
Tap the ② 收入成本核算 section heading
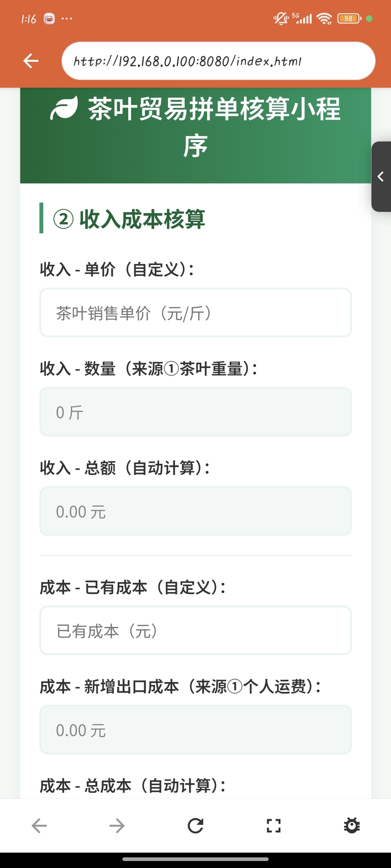coord(130,219)
